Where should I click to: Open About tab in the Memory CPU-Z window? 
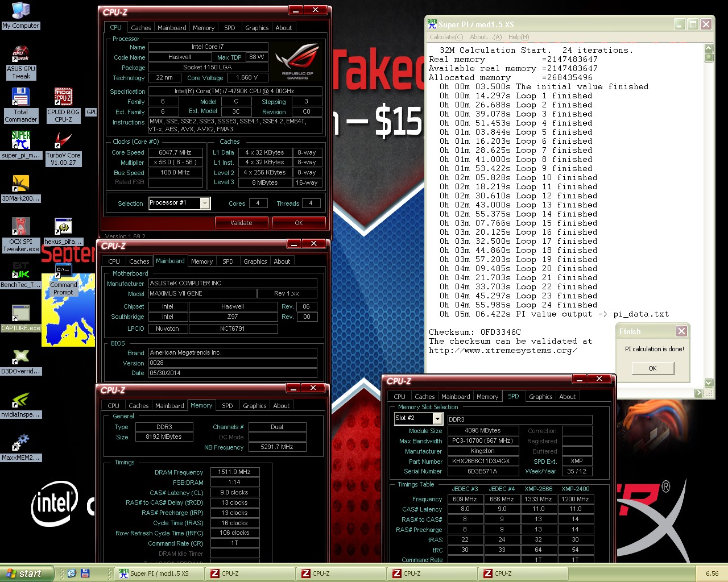(282, 406)
